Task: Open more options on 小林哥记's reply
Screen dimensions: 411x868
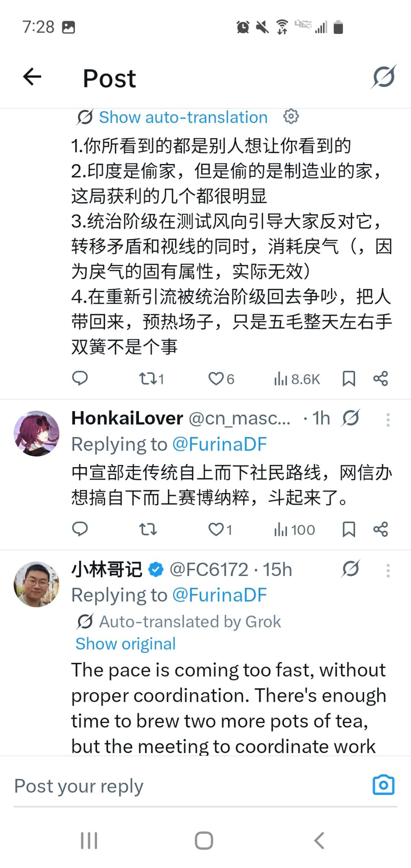Action: click(388, 570)
